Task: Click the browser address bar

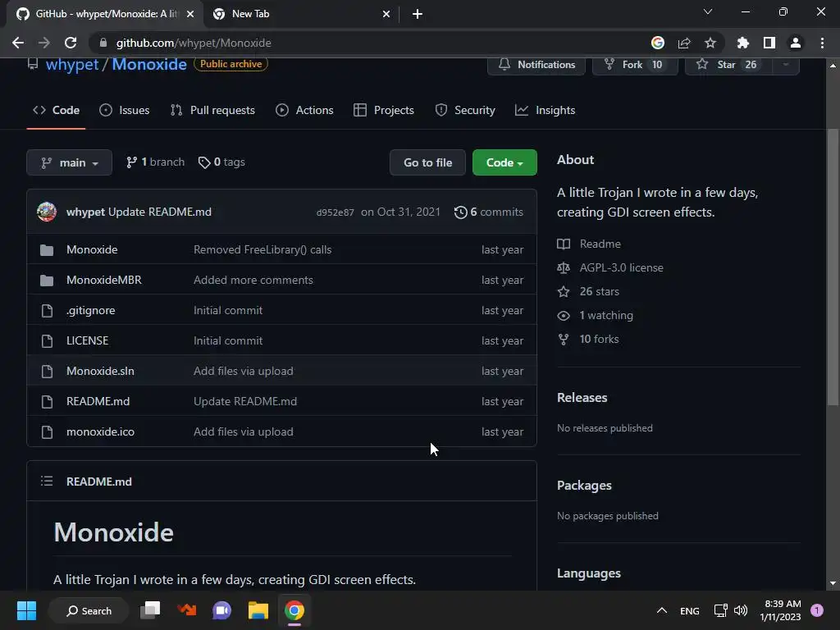Action: tap(375, 43)
